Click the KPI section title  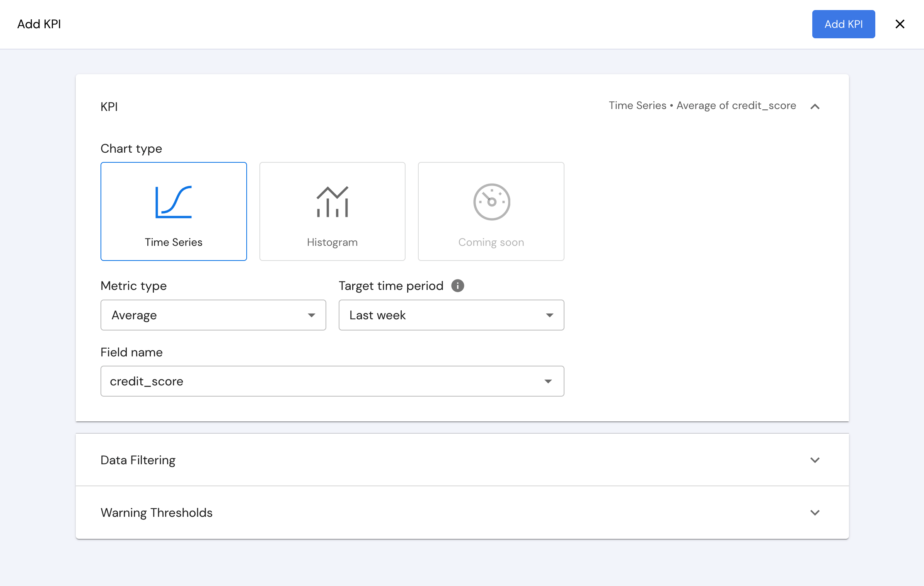click(x=109, y=107)
